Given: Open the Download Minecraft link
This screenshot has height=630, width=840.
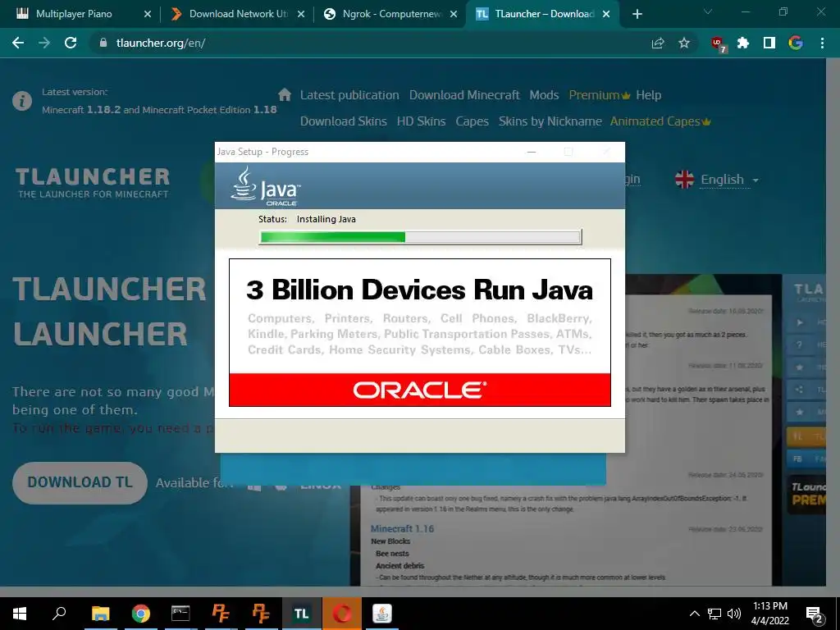Looking at the screenshot, I should coord(464,95).
